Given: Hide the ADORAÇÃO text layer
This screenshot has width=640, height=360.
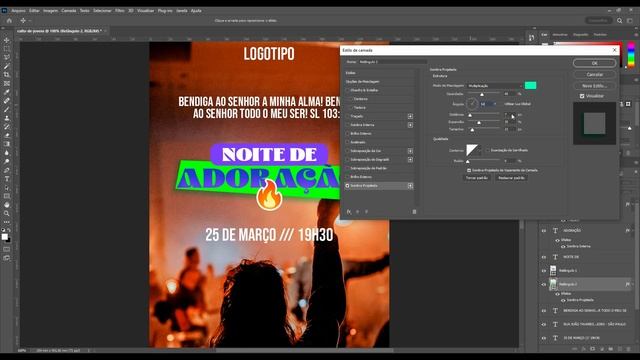Looking at the screenshot, I should (544, 231).
